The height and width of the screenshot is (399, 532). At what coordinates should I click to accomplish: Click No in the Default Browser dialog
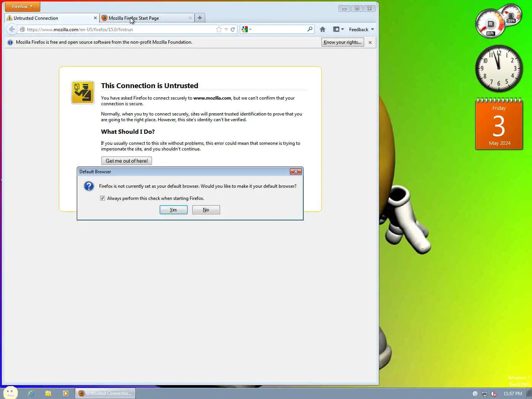206,210
